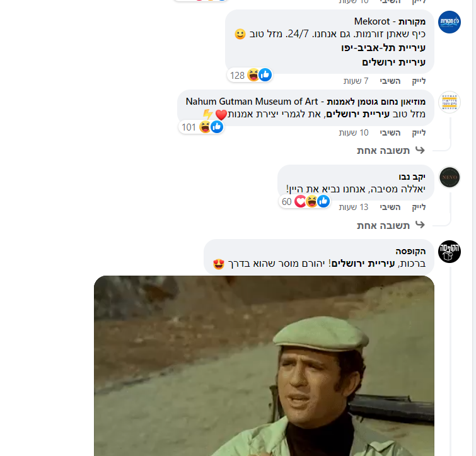Open the Mekorot profile avatar
The image size is (476, 456).
tap(450, 22)
